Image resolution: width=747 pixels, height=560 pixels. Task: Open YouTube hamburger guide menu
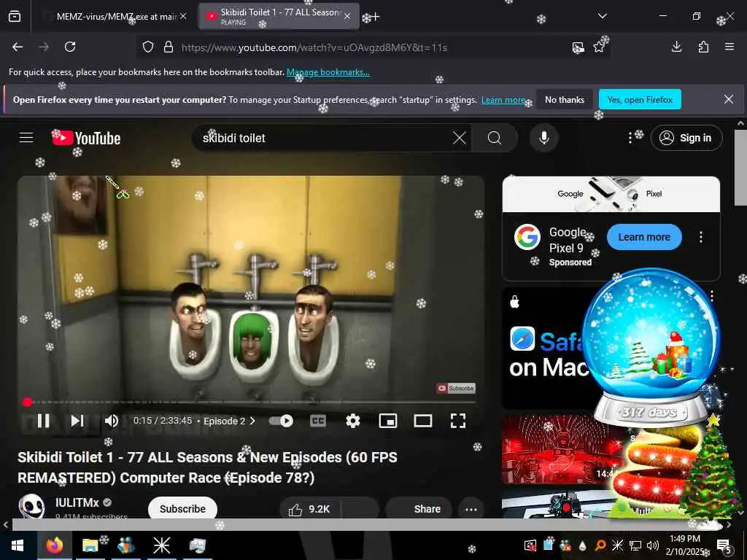[x=26, y=138]
